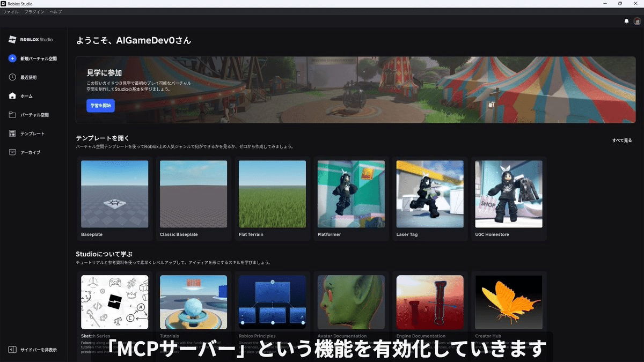Open the Creator Hub butterfly card image
Image resolution: width=644 pixels, height=362 pixels.
pos(509,302)
